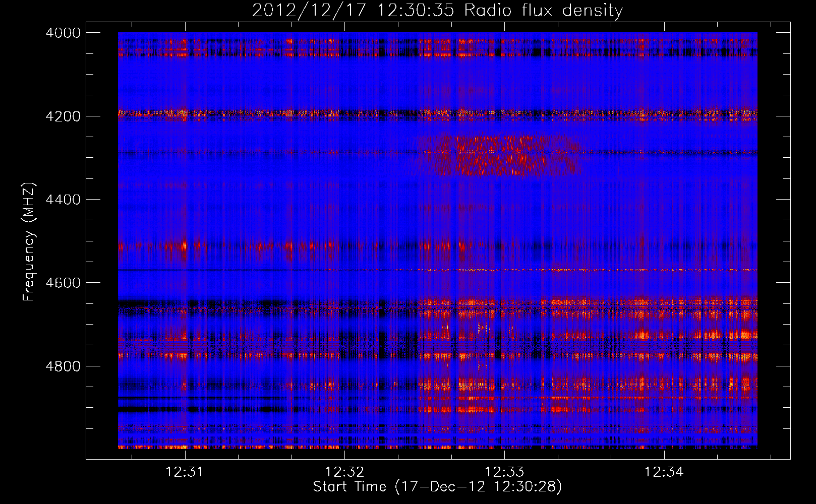Select the 4200 frequency axis label

pos(63,116)
